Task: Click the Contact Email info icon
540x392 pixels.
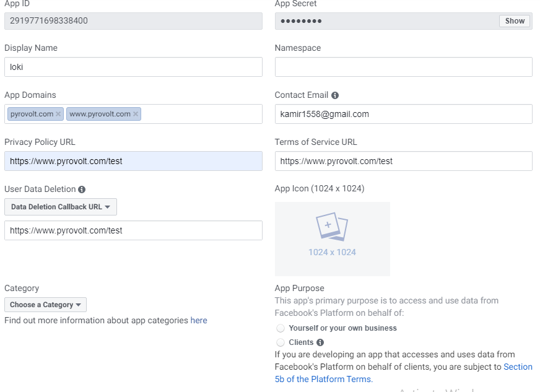Action: 335,95
